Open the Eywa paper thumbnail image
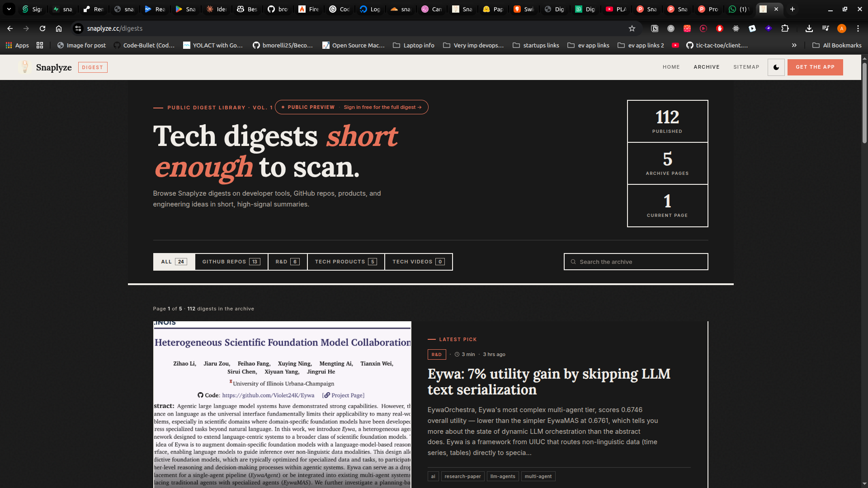Viewport: 868px width, 488px height. coord(282,404)
